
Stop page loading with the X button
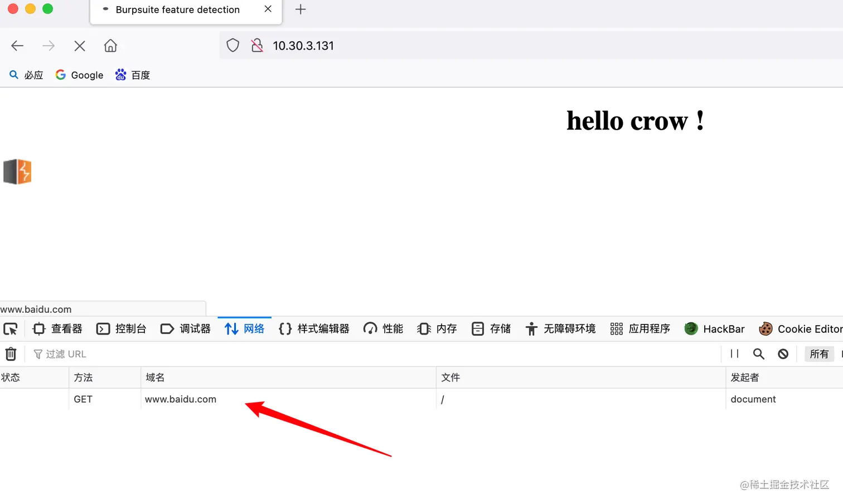point(80,46)
